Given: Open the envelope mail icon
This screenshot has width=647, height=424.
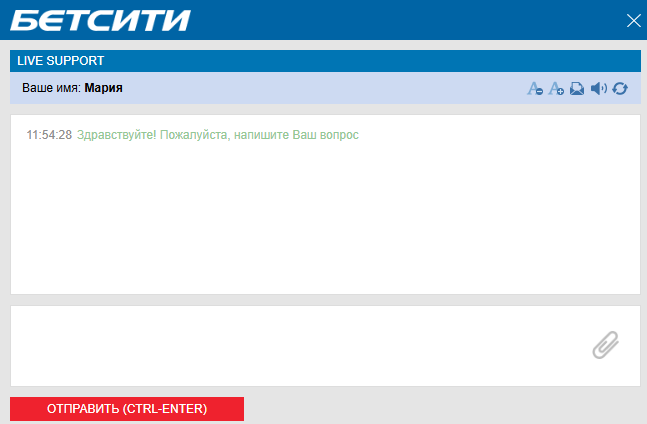Looking at the screenshot, I should click(577, 88).
